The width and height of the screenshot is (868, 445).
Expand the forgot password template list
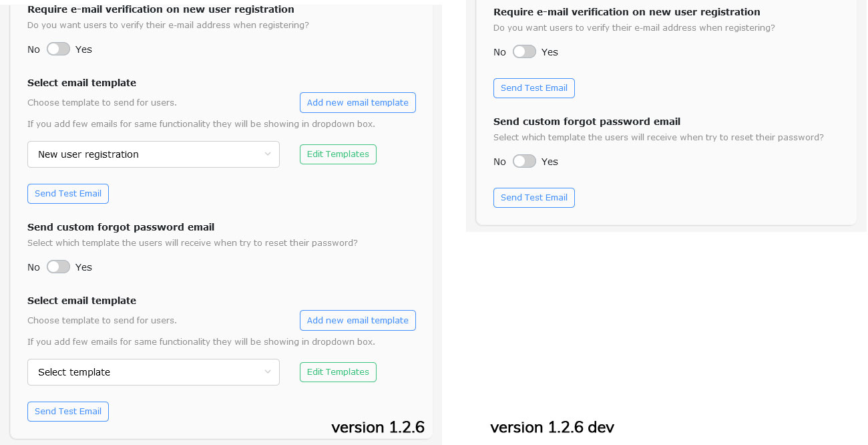(154, 372)
